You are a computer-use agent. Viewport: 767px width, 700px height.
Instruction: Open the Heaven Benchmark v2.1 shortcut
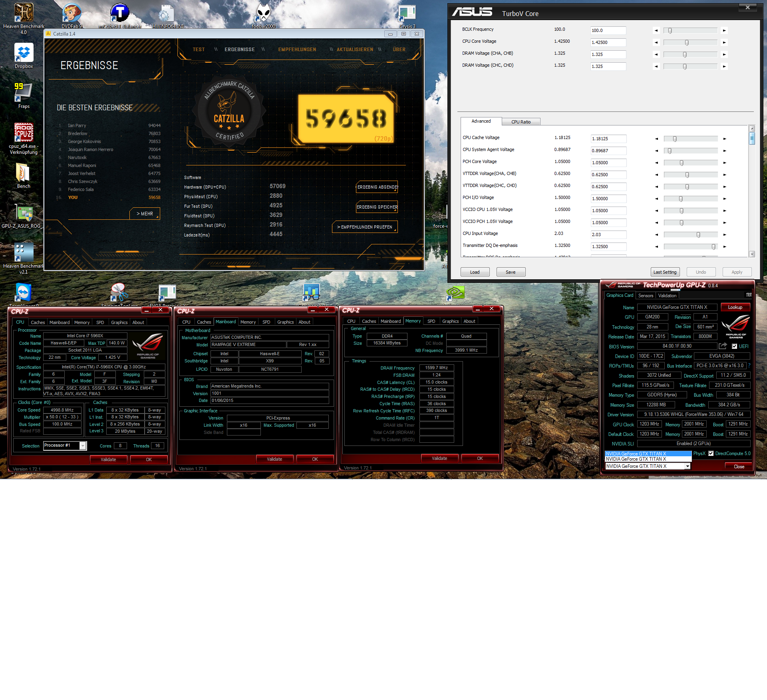pos(24,259)
